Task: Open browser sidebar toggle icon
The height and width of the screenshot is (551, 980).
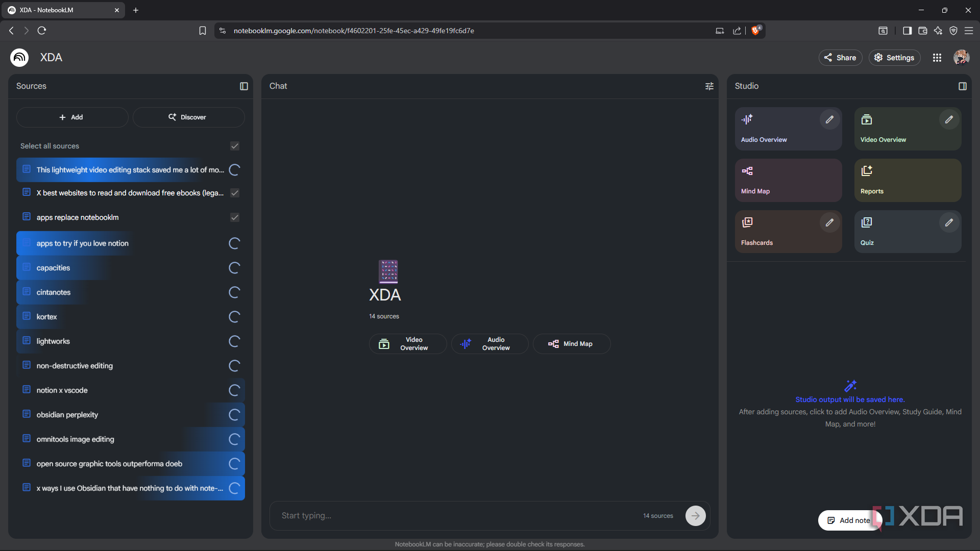Action: [x=907, y=31]
